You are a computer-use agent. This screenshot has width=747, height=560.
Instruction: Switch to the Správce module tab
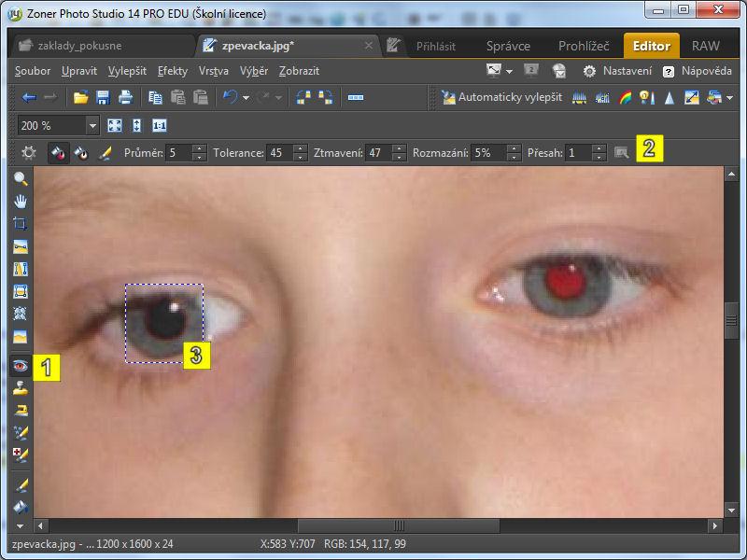point(508,46)
